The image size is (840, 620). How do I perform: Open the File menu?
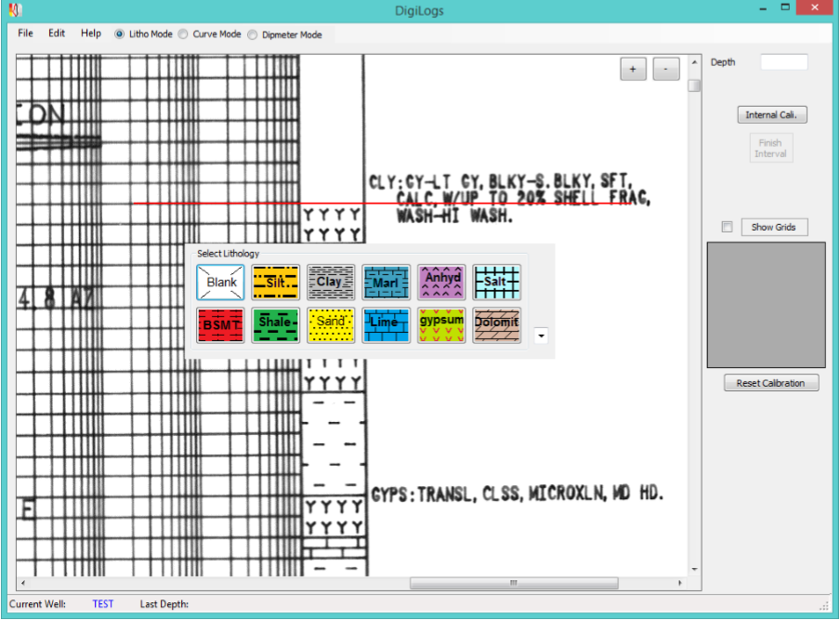[24, 33]
